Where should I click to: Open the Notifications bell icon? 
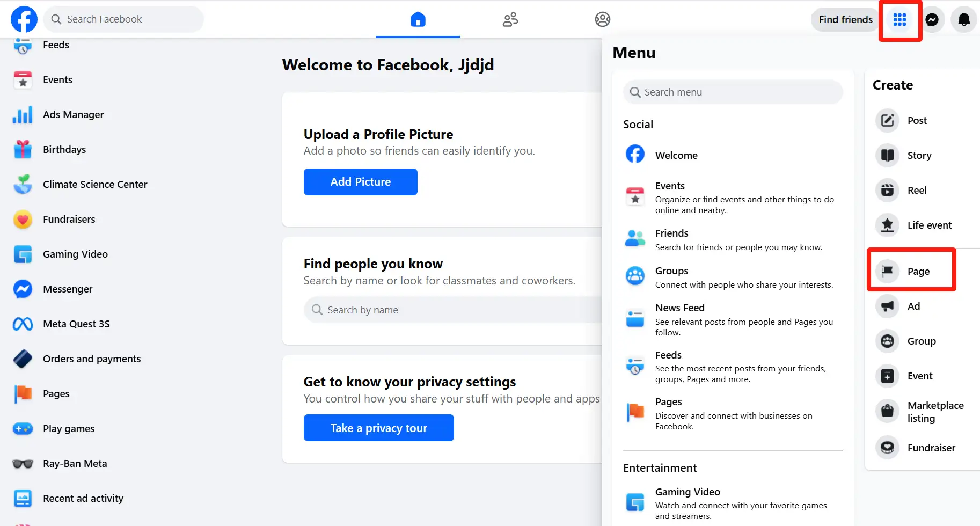tap(964, 20)
